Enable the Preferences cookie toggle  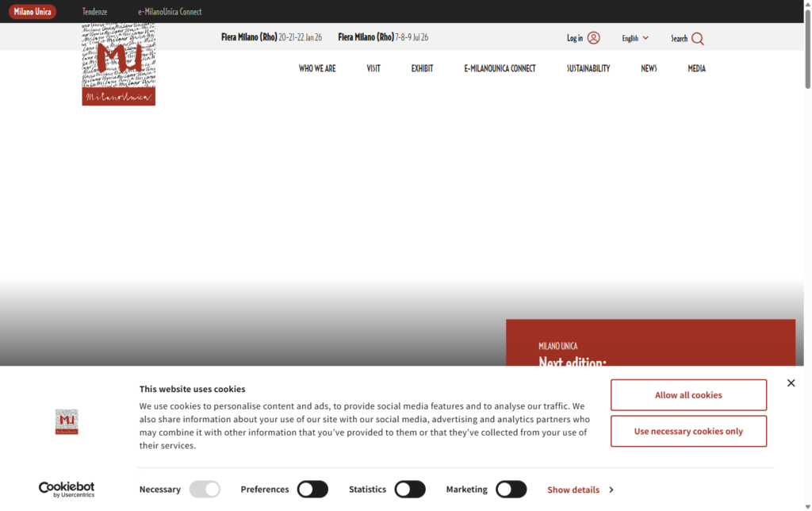click(x=312, y=489)
